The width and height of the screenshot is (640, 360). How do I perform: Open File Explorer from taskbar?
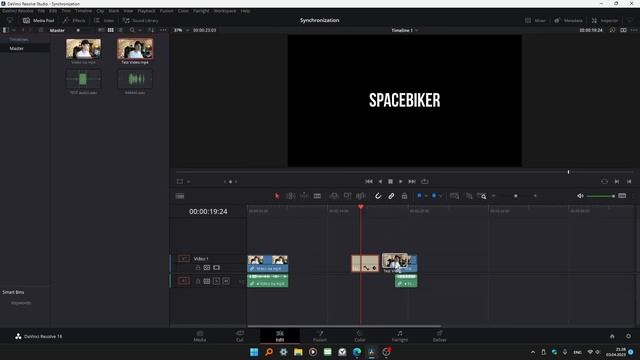point(298,352)
